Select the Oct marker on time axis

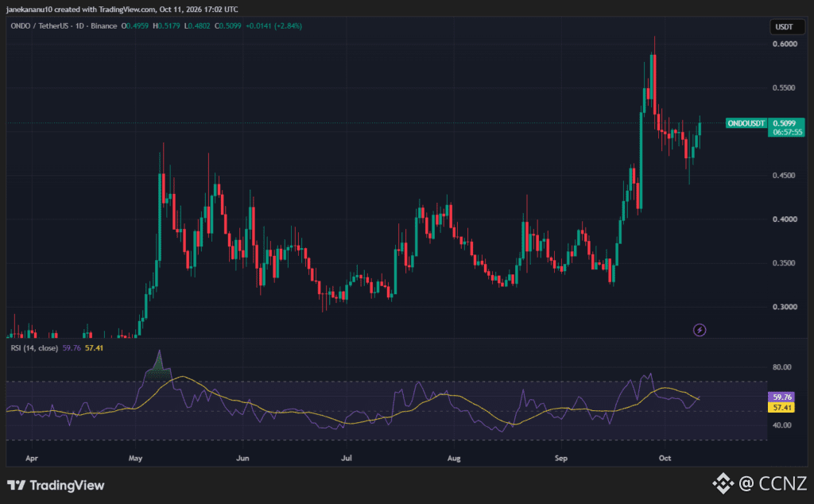[x=665, y=458]
